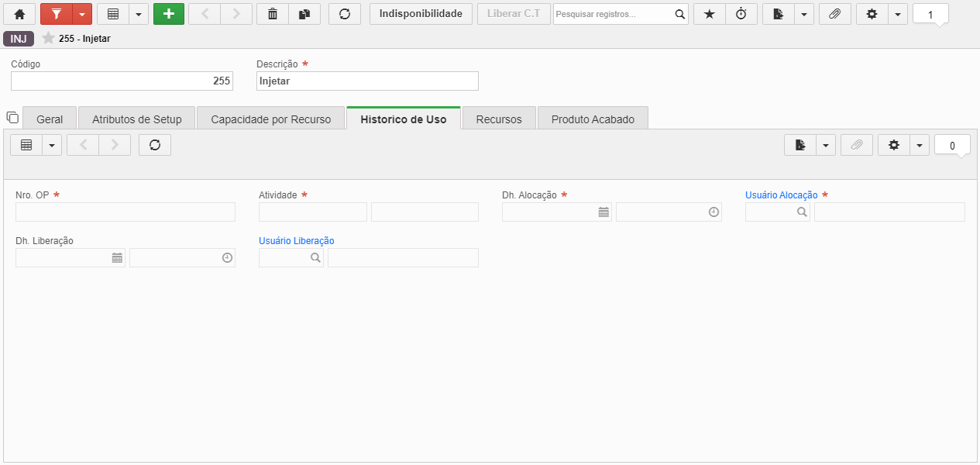Delete record using the trash icon
This screenshot has width=980, height=465.
tap(272, 14)
